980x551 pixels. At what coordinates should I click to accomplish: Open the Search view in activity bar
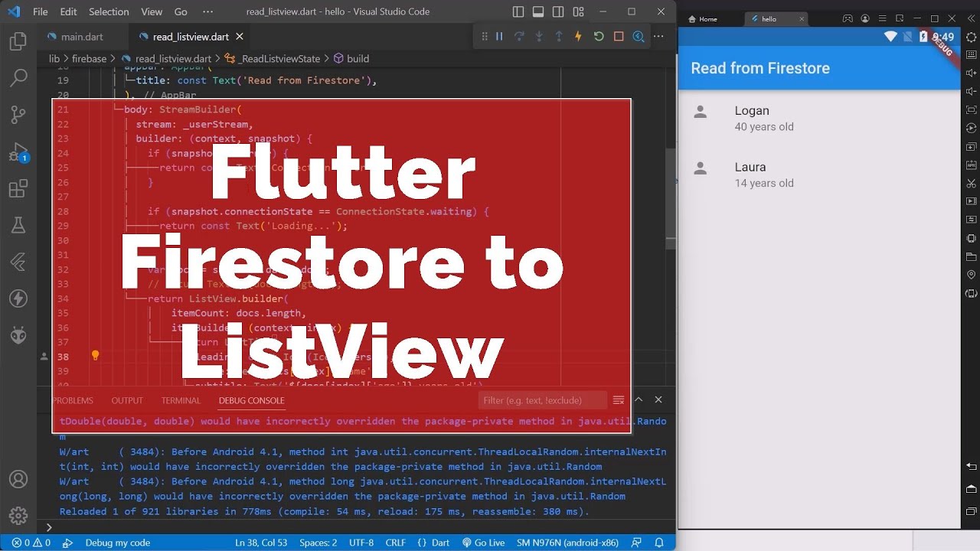(18, 77)
